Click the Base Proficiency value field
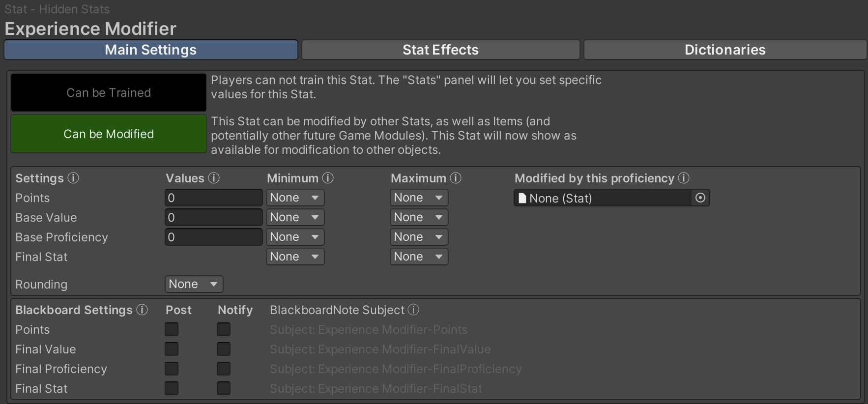The height and width of the screenshot is (404, 868). point(213,237)
